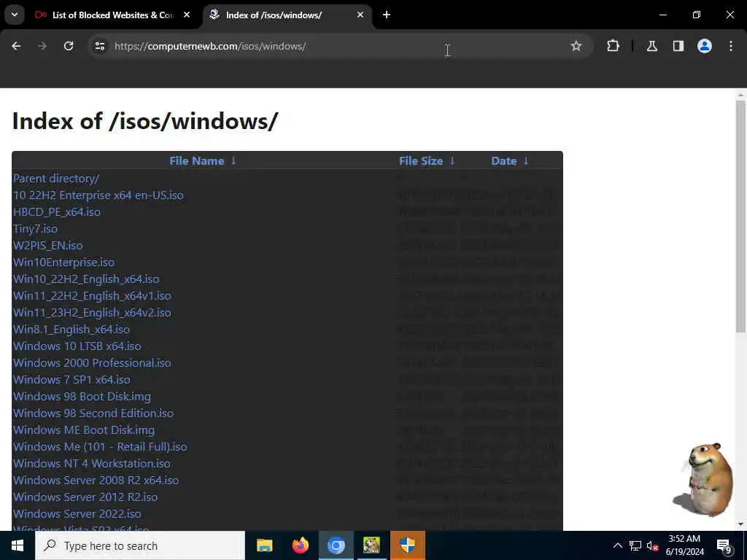Open Windows NT 4 Workstation.iso
The height and width of the screenshot is (560, 747).
(x=92, y=463)
